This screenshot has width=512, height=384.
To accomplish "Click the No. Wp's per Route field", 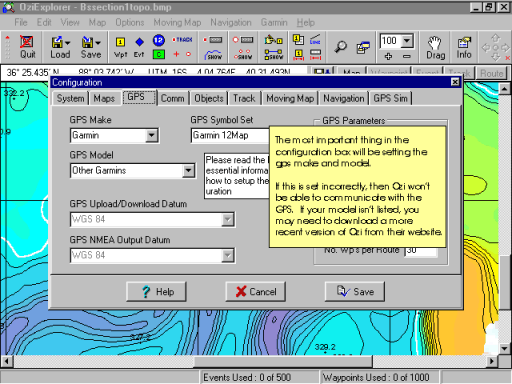I will point(421,251).
